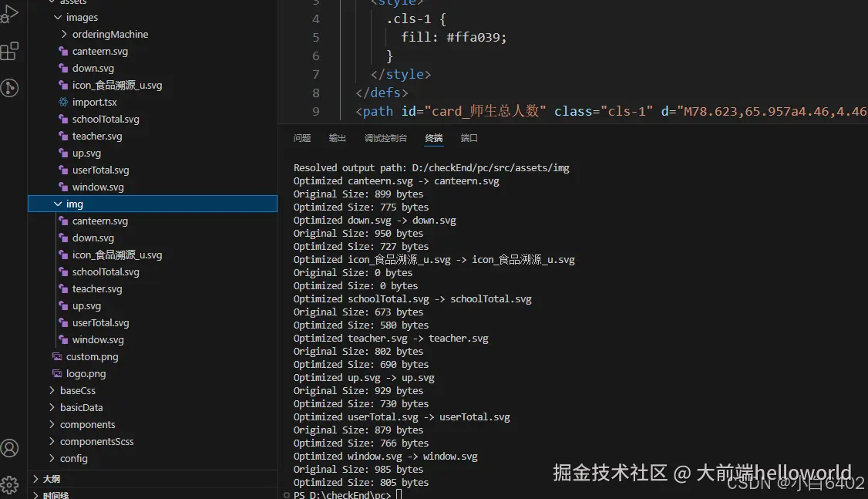868x499 pixels.
Task: Click the custom.png image icon
Action: click(57, 356)
